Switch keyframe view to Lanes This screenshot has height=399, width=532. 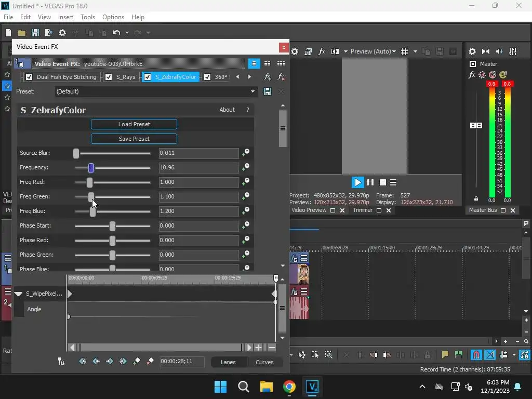click(x=228, y=362)
